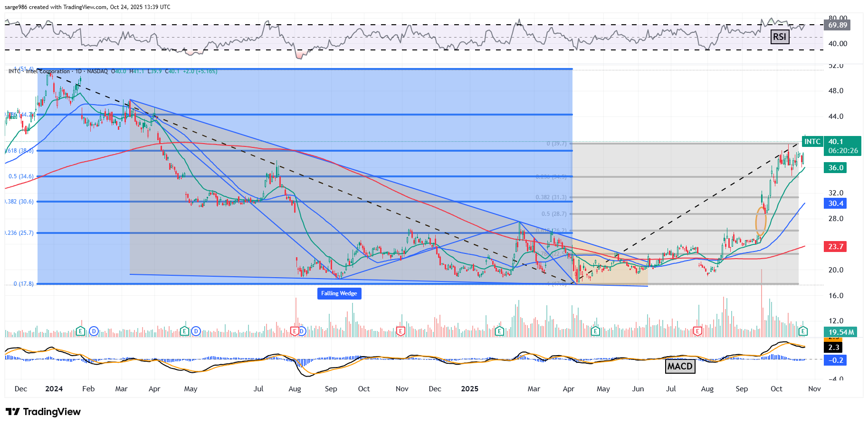Viewport: 868px width, 426px height.
Task: Click the green earnings marker before May 2025
Action: 595,331
